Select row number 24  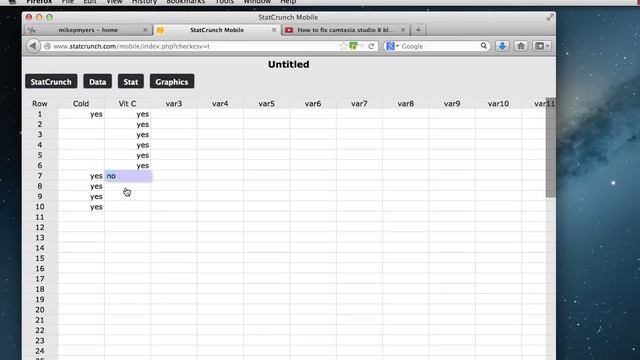40,351
